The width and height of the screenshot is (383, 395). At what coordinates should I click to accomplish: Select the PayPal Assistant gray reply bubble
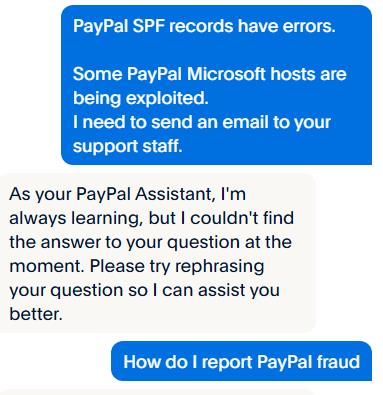point(157,252)
